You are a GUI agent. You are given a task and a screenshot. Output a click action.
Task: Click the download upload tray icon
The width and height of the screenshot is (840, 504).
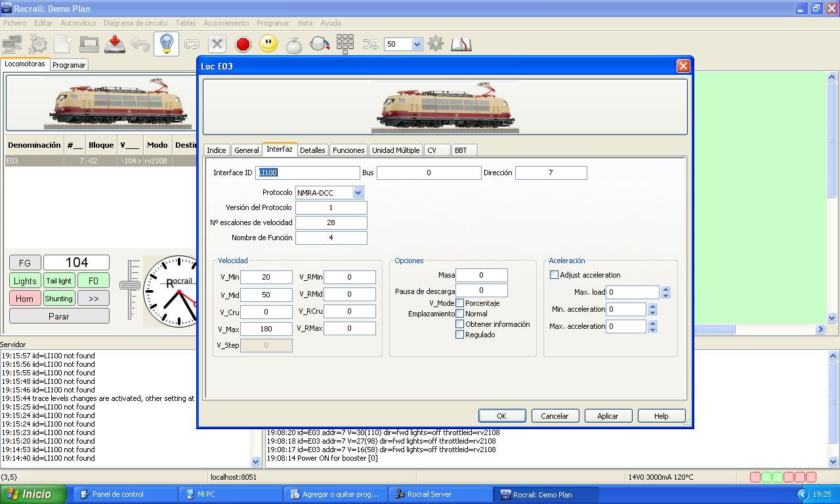coord(115,44)
